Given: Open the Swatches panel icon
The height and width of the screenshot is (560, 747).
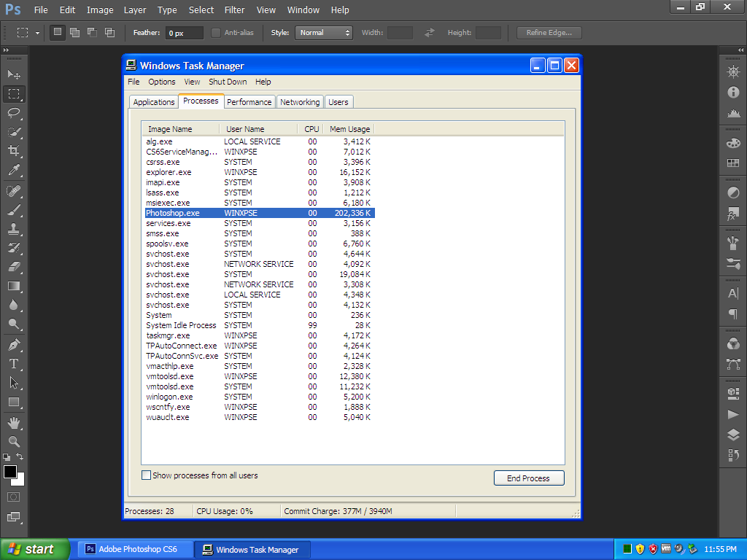Looking at the screenshot, I should point(733,163).
